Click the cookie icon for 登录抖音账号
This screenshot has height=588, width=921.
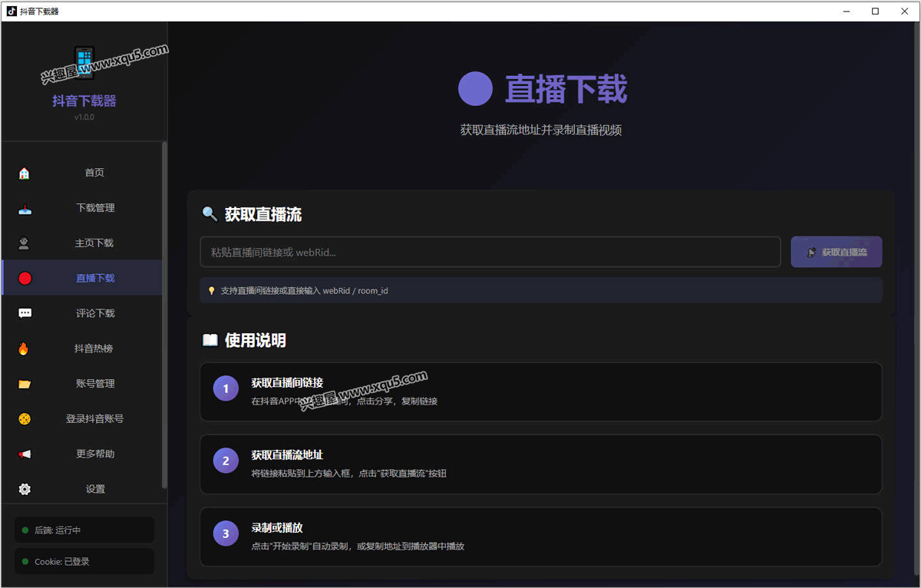coord(25,419)
